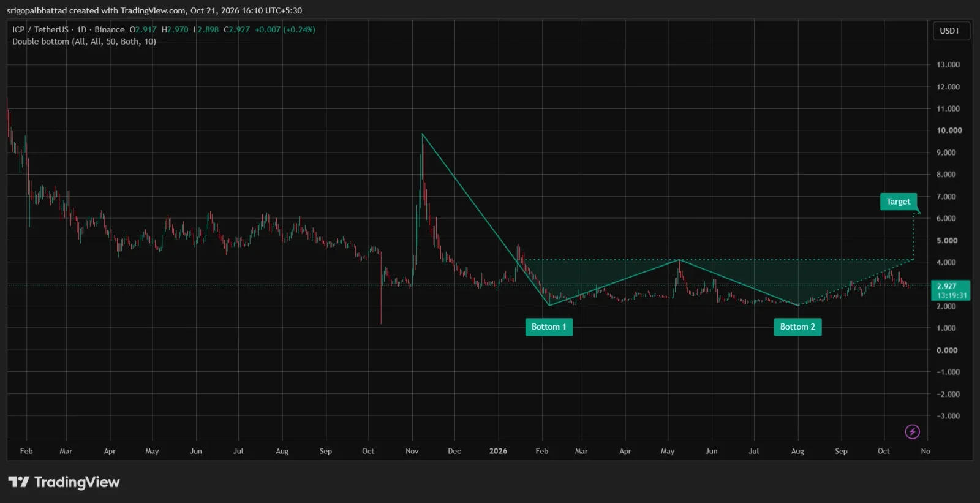Click the change value +0.007 (+0.24%)
This screenshot has height=503, width=980.
point(285,29)
